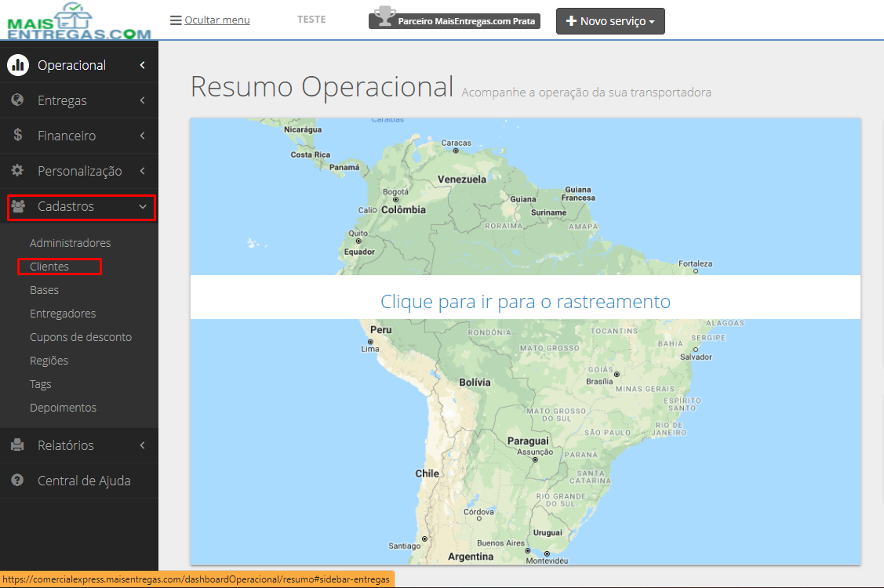Expand the Financeiro menu chevron

143,136
